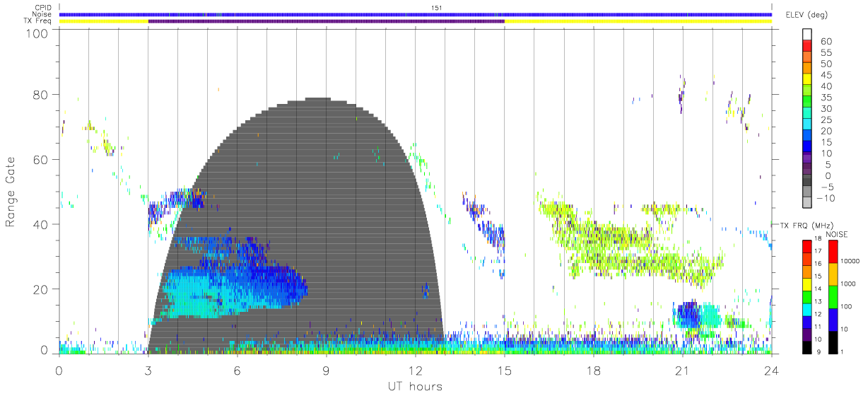Screen dimensions: 868x401
Task: Click the 40 tick on Range Gate axis
Action: tap(41, 224)
